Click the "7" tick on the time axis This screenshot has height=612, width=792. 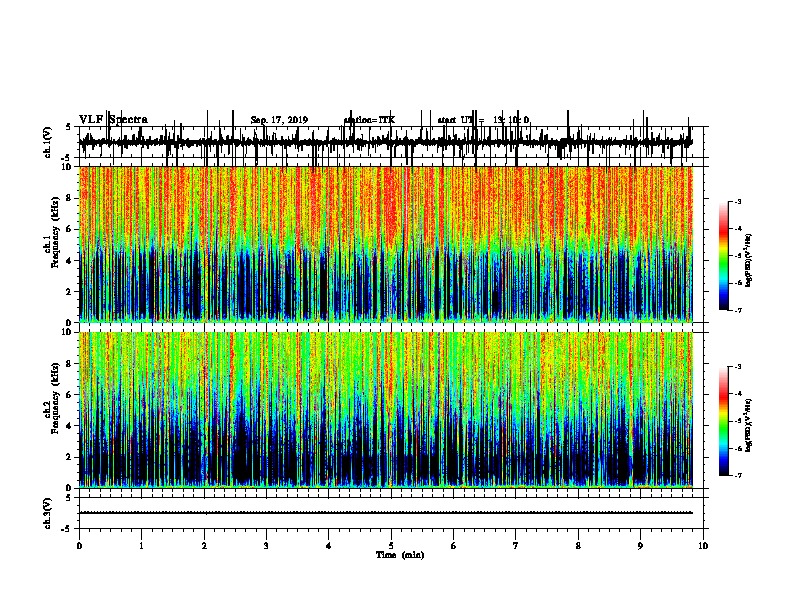(516, 546)
